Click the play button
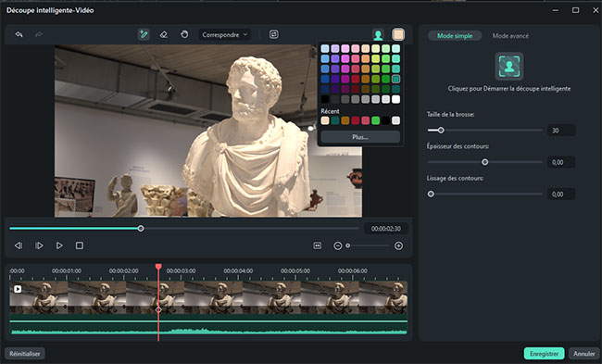This screenshot has height=364, width=602. [x=59, y=245]
